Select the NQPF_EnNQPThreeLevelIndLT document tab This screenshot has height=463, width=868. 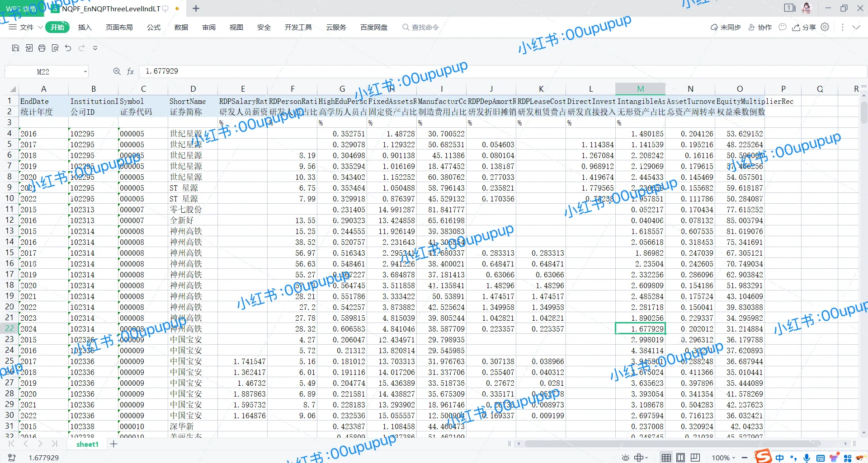point(111,9)
